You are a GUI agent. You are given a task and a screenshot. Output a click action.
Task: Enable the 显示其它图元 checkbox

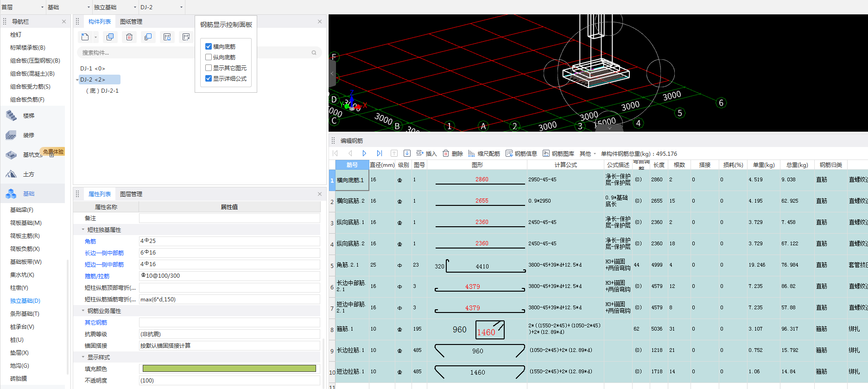point(209,68)
